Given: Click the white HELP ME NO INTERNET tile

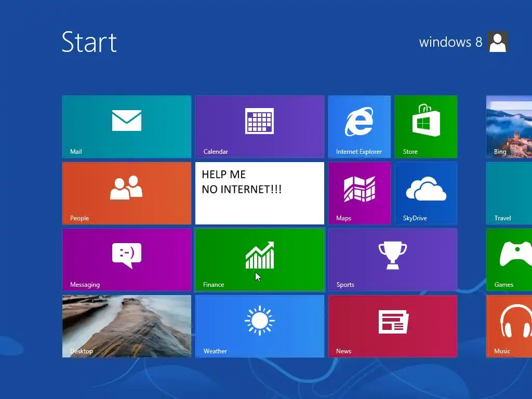Looking at the screenshot, I should tap(260, 193).
